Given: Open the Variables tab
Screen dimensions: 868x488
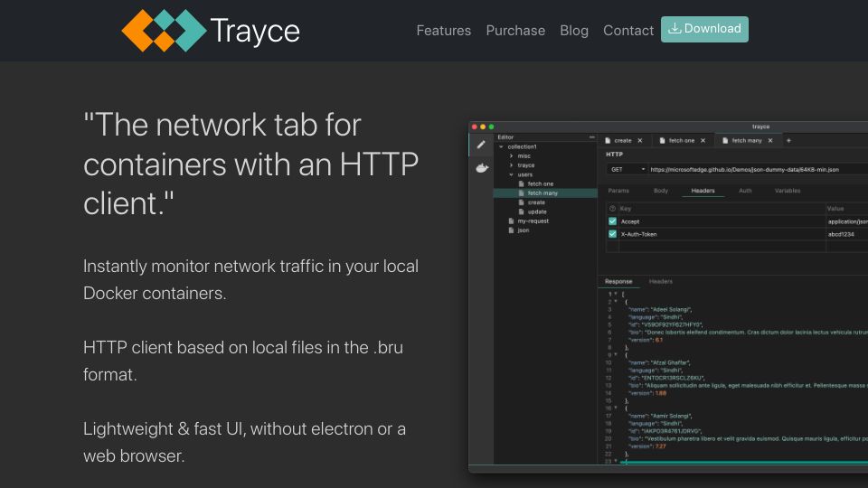Looking at the screenshot, I should point(788,191).
